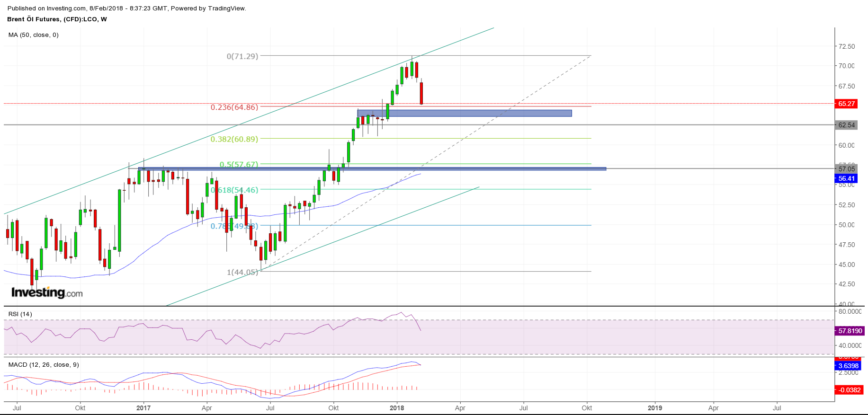Image resolution: width=868 pixels, height=415 pixels.
Task: Click the red -0.0382 histogram value tag
Action: pos(849,390)
